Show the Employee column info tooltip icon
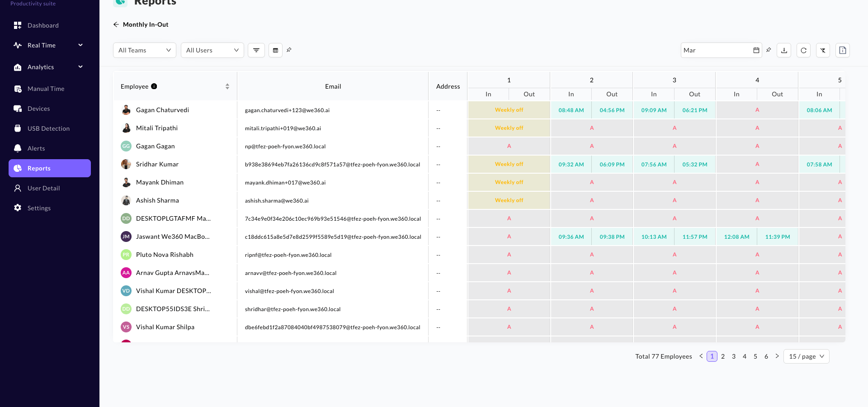868x407 pixels. pyautogui.click(x=154, y=86)
